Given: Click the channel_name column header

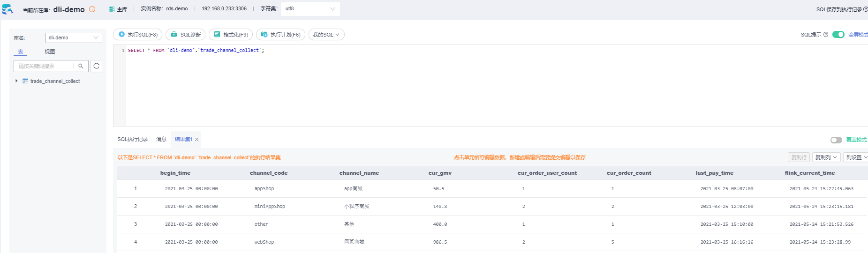Looking at the screenshot, I should pos(359,173).
